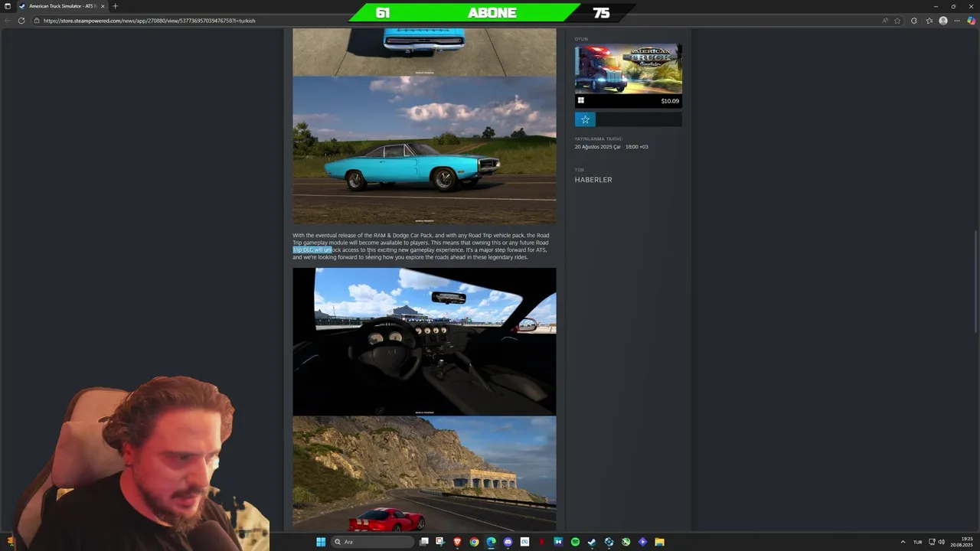Screen dimensions: 980x551
Task: Click the TUR keyboard language indicator
Action: click(917, 542)
